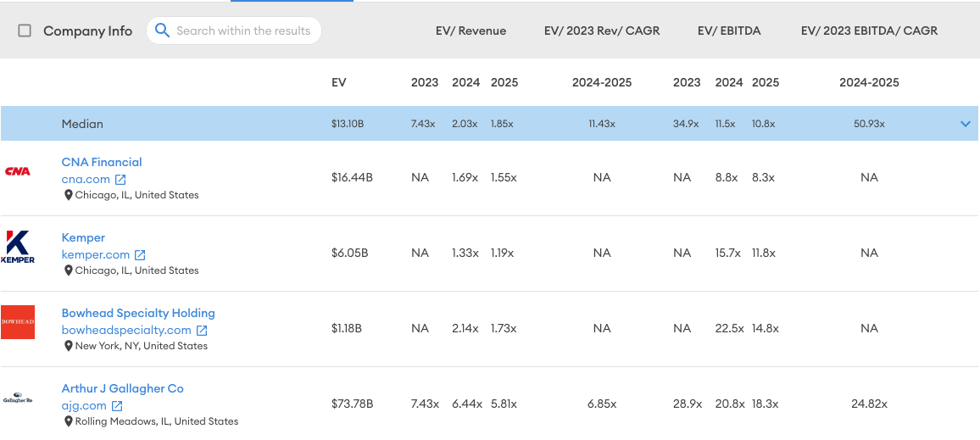Open the cna.com website link
The width and height of the screenshot is (980, 440).
point(86,180)
